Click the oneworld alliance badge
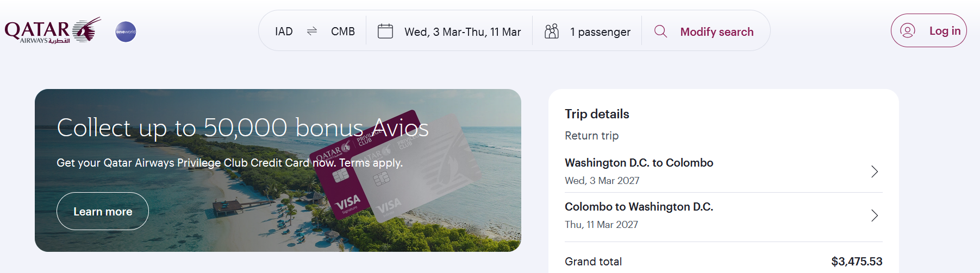Viewport: 980px width, 273px height. pos(126,31)
